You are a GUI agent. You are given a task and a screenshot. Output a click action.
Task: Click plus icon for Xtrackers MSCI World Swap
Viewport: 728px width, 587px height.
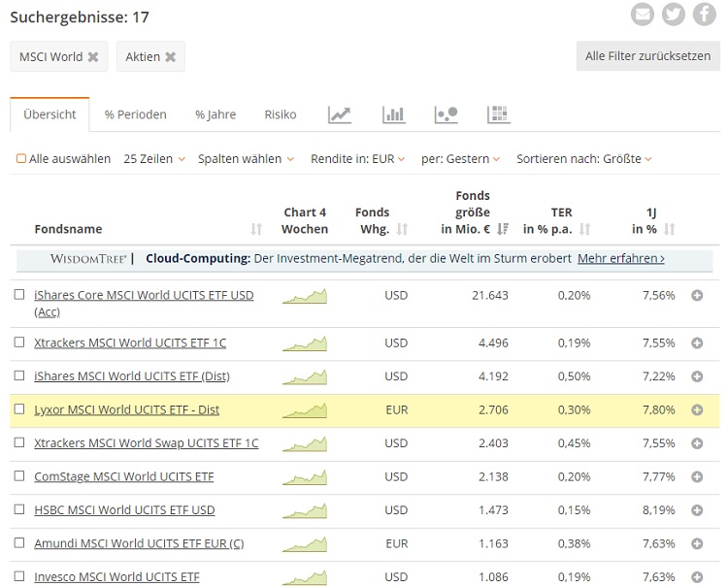[697, 443]
